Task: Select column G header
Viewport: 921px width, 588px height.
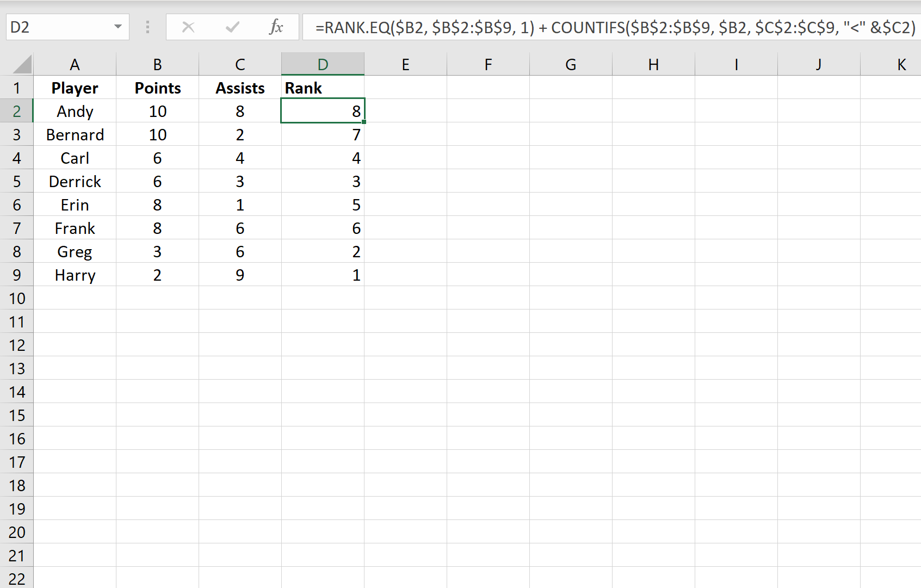Action: click(x=571, y=64)
